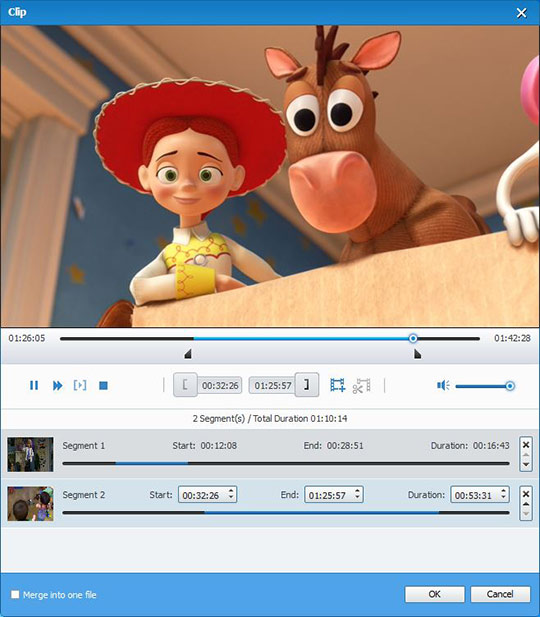Click Segment 2 progress bar
Viewport: 540px width, 617px height.
(x=286, y=513)
